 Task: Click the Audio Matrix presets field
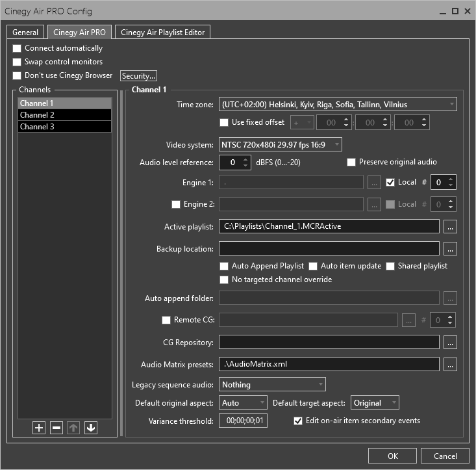[329, 365]
